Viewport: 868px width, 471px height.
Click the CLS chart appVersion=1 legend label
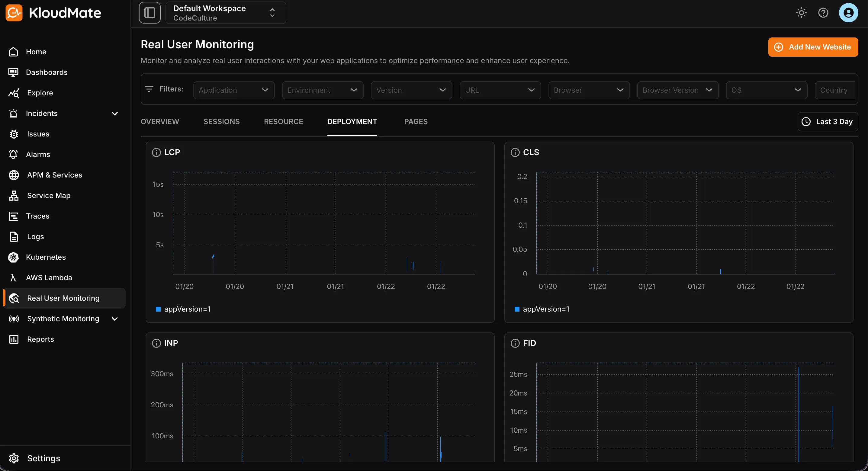click(x=546, y=309)
